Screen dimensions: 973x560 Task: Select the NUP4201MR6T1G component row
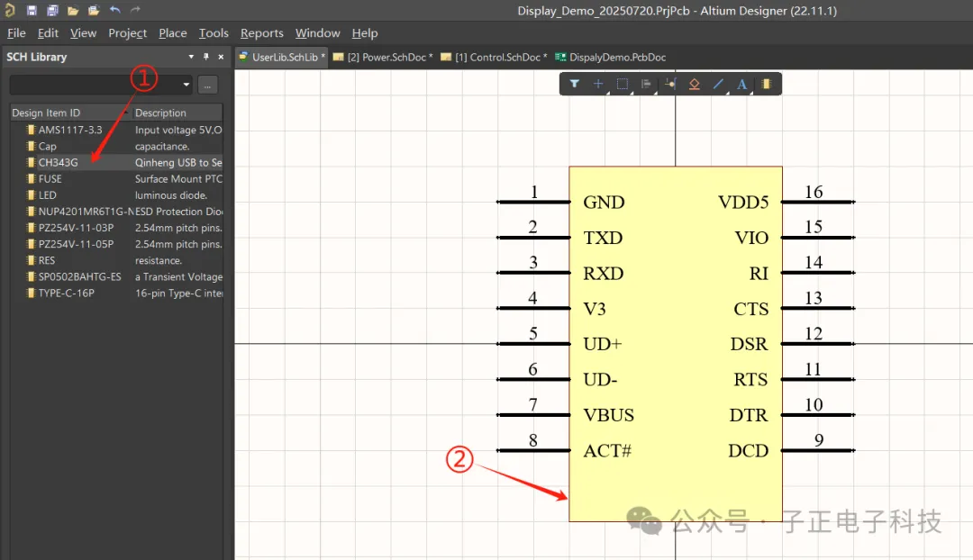(x=116, y=212)
